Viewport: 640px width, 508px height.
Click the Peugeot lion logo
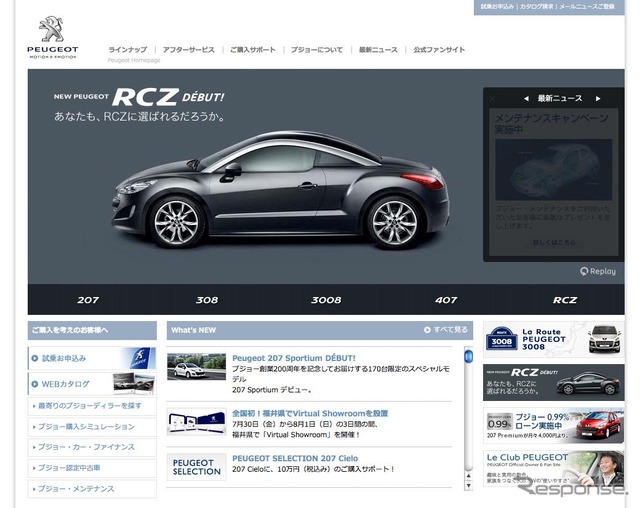coord(52,38)
